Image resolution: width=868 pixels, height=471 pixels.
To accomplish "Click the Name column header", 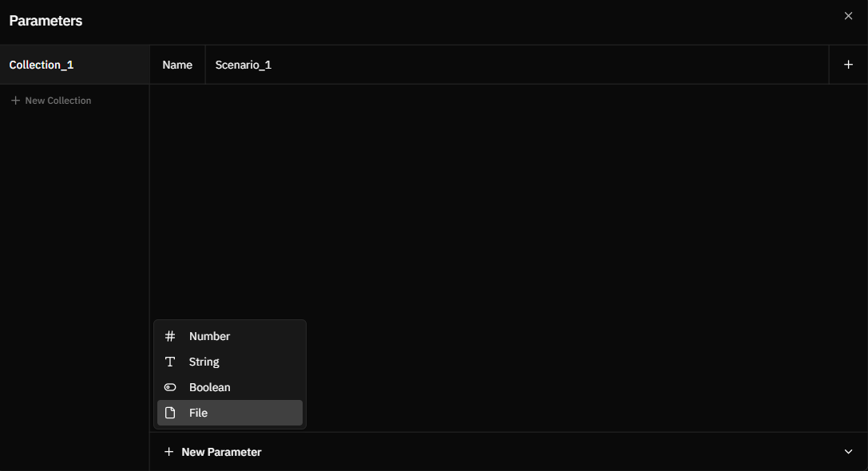I will click(177, 65).
